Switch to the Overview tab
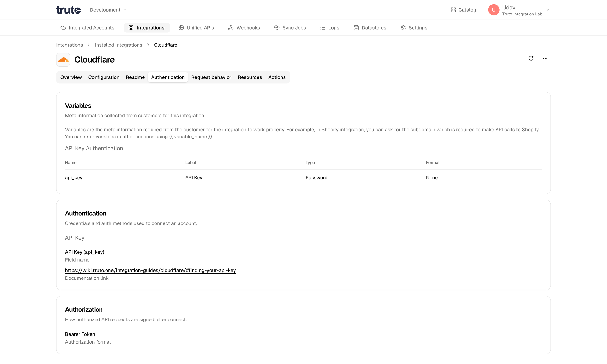The height and width of the screenshot is (364, 607). point(71,77)
